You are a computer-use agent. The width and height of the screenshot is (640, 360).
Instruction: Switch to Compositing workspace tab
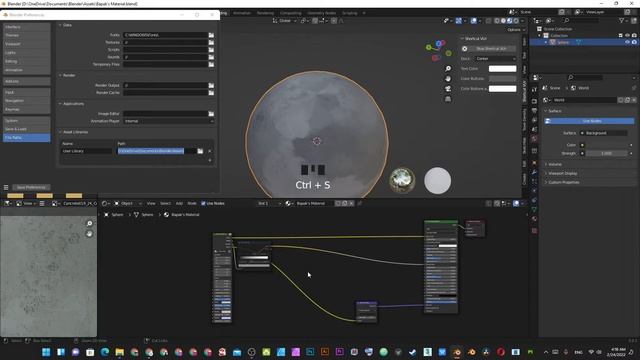291,13
